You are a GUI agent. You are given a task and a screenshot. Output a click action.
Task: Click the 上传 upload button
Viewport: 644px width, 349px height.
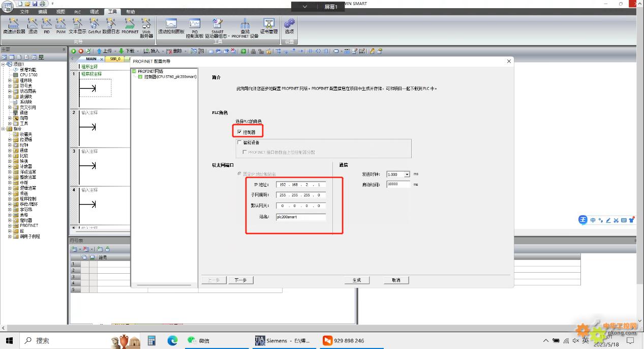pyautogui.click(x=104, y=51)
